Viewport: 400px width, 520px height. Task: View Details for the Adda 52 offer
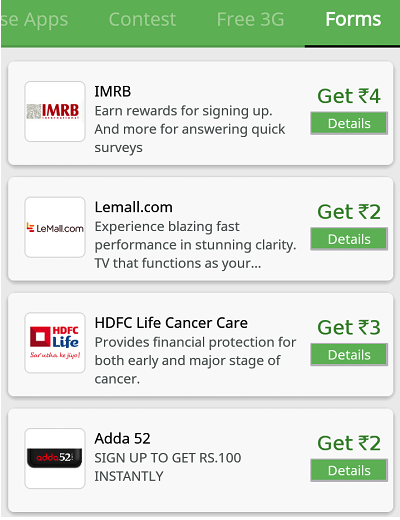(349, 470)
